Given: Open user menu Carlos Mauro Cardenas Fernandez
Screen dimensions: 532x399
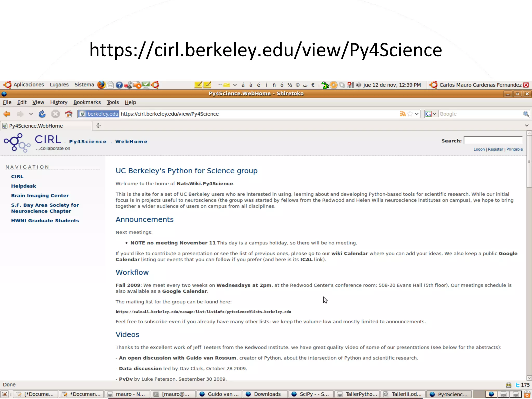Looking at the screenshot, I should (480, 85).
